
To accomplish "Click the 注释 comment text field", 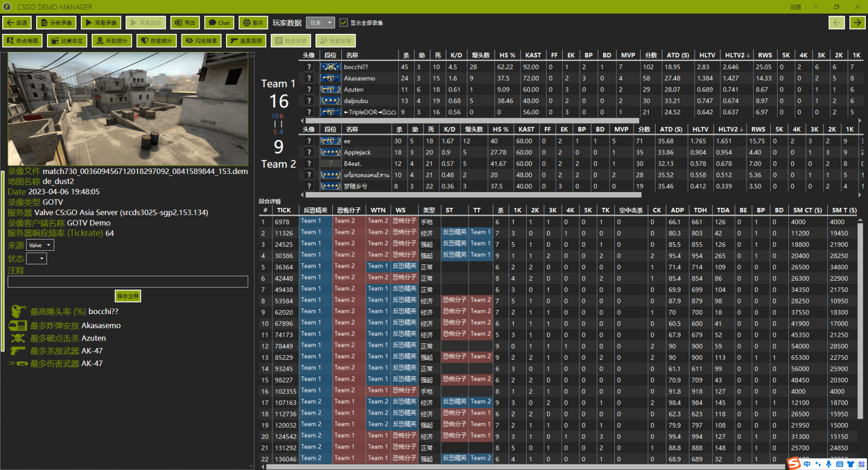I will click(x=128, y=282).
